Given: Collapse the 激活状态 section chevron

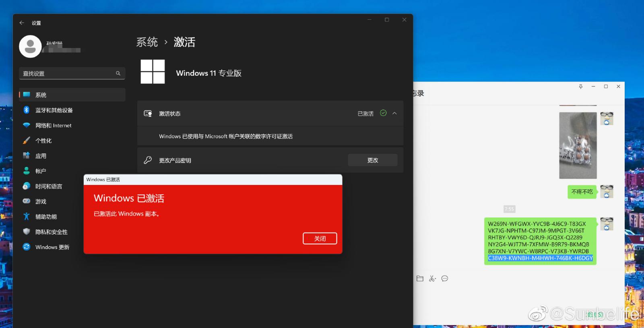Looking at the screenshot, I should coord(394,113).
